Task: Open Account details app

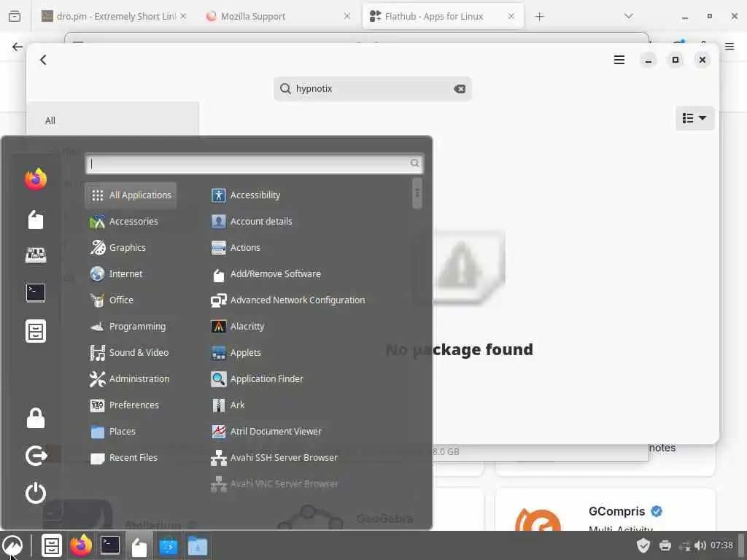Action: pos(252,222)
